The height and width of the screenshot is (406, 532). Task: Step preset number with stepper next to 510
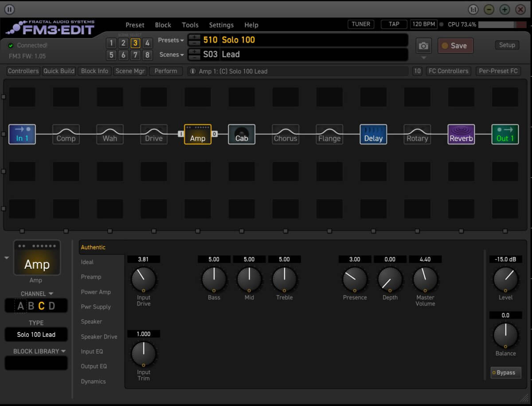click(x=194, y=40)
